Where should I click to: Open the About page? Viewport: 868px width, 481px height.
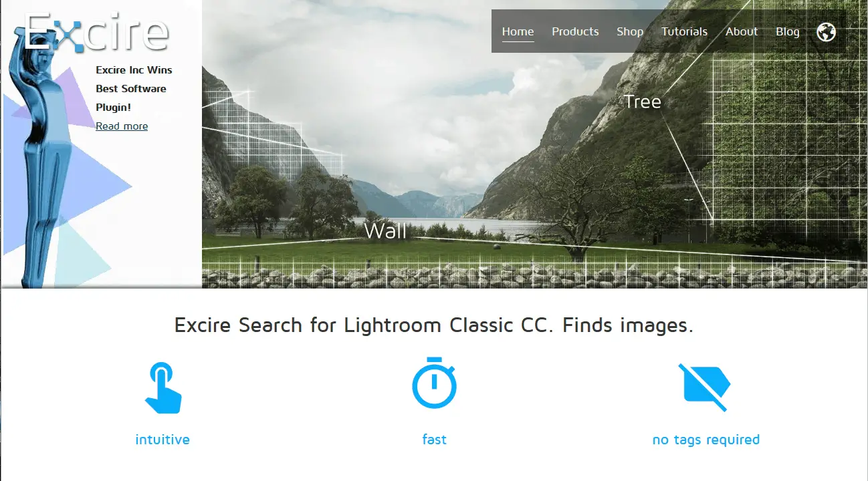pos(742,31)
